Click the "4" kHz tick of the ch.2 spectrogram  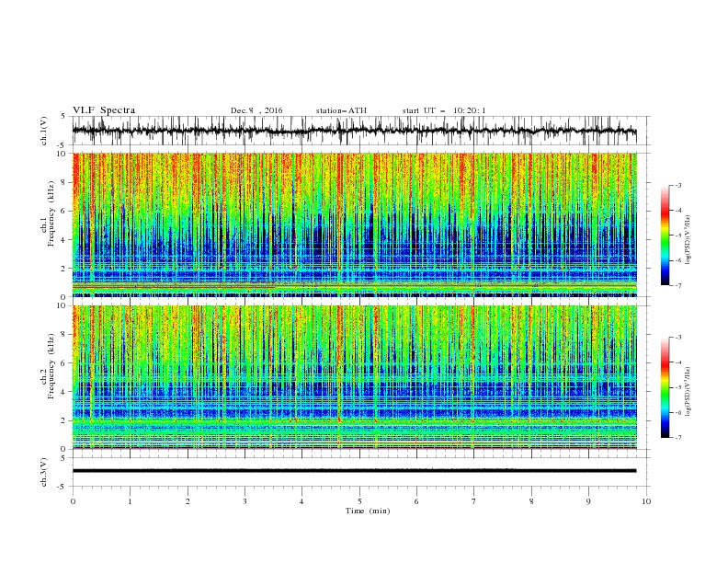[64, 392]
